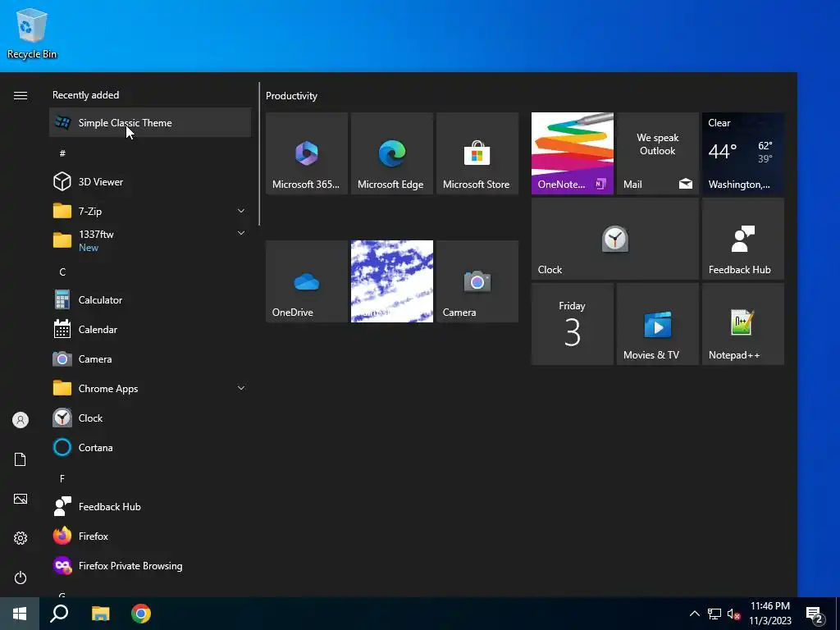Viewport: 840px width, 630px height.
Task: Open the Notepad++ tile
Action: [x=743, y=324]
